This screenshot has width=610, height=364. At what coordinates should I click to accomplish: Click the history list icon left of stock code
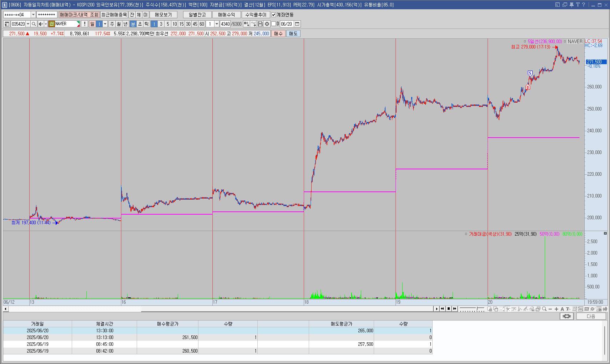(7, 24)
